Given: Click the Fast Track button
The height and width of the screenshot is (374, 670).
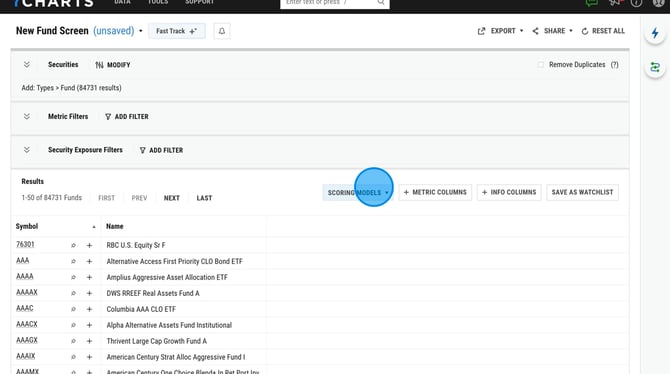Looking at the screenshot, I should 176,31.
